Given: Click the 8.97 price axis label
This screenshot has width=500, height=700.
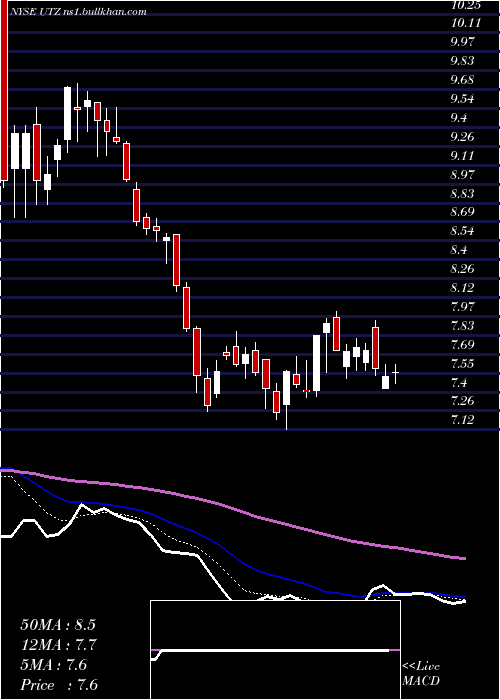Looking at the screenshot, I should pyautogui.click(x=464, y=175).
